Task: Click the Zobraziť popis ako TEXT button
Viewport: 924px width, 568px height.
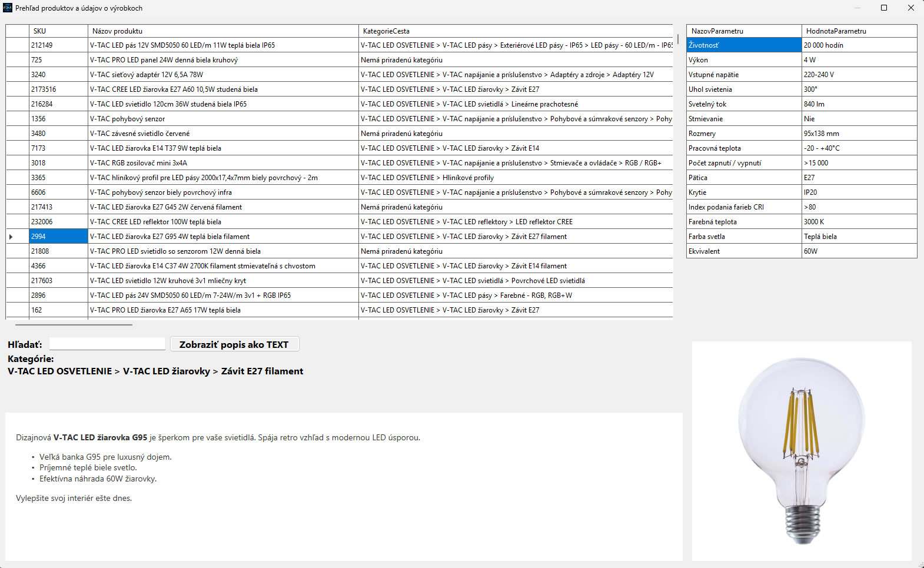Action: coord(234,344)
